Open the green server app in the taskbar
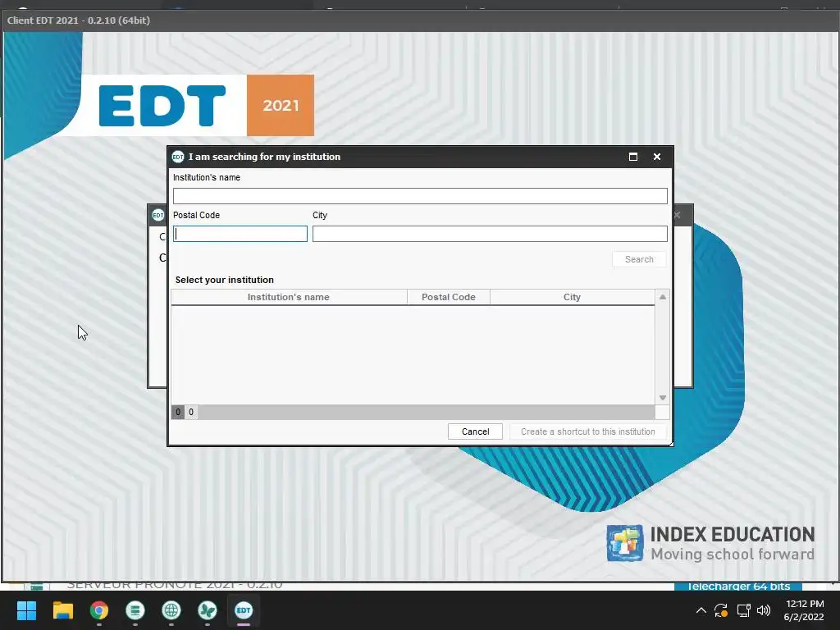840x630 pixels. click(135, 610)
